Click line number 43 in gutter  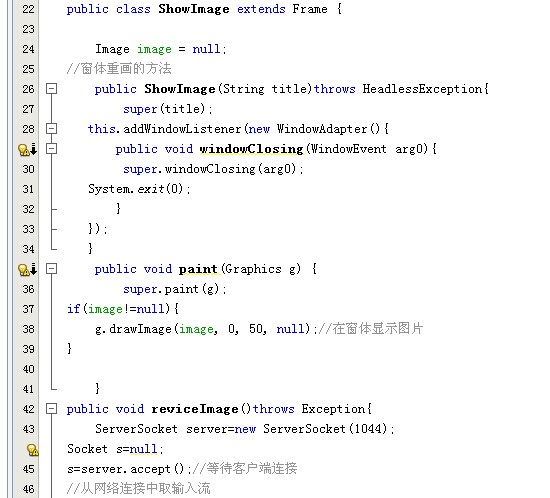28,429
